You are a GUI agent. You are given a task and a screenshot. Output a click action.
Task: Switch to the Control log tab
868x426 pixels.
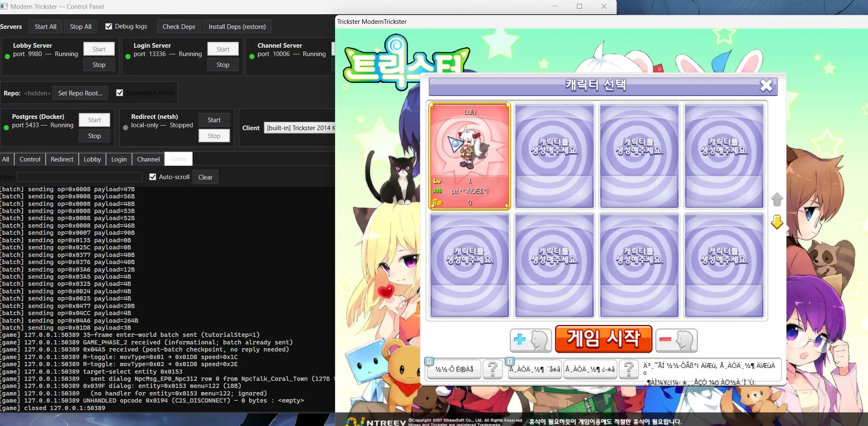point(30,159)
